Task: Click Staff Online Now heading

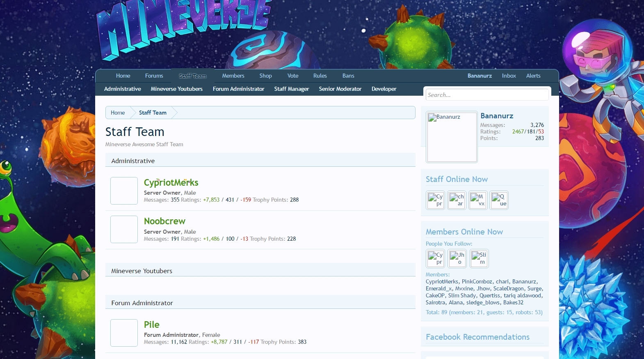Action: click(457, 179)
